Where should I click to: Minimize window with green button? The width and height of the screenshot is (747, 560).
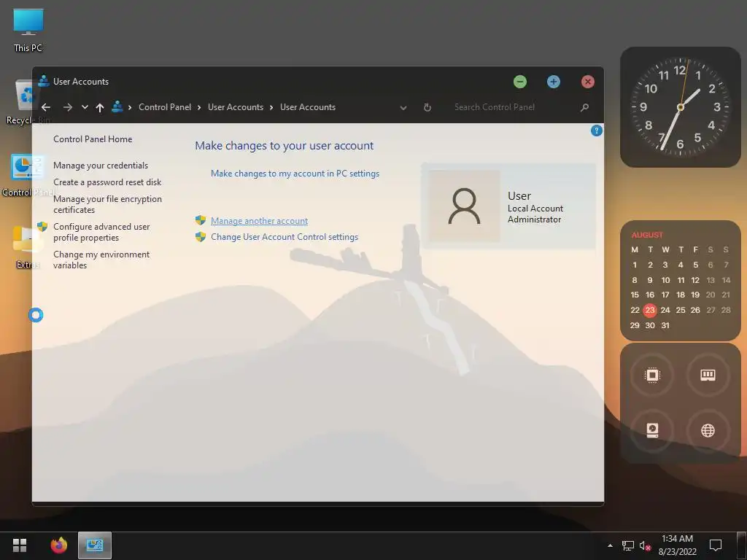[x=520, y=82]
